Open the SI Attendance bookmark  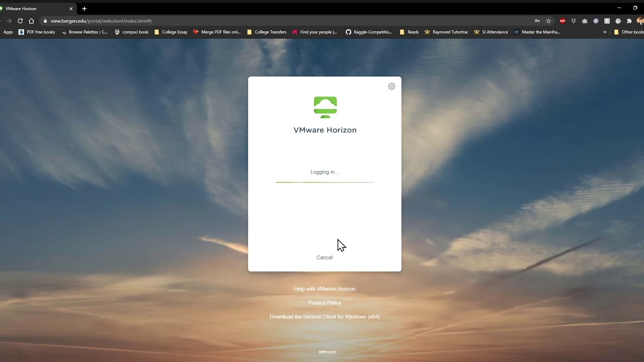pyautogui.click(x=491, y=32)
